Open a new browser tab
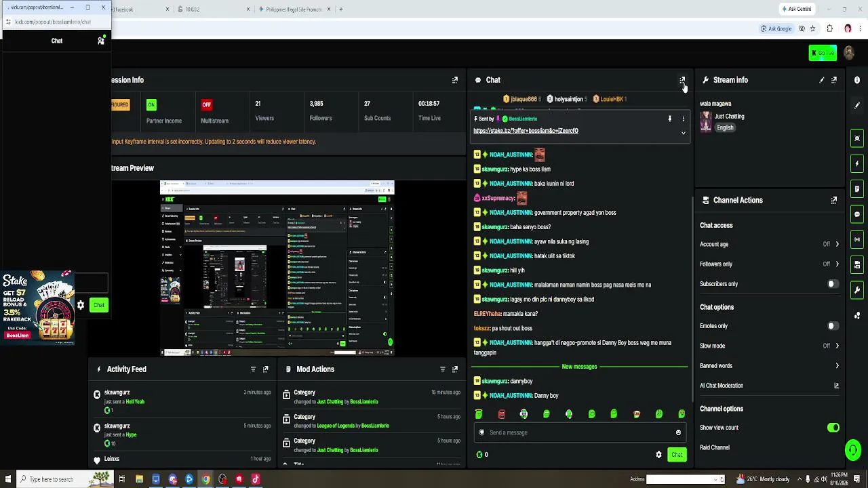This screenshot has height=488, width=868. (x=341, y=9)
